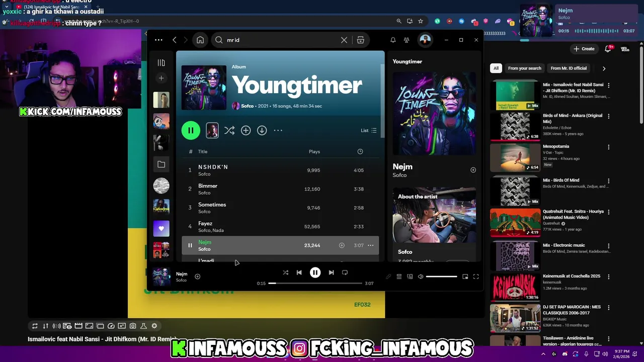This screenshot has height=362, width=644.
Task: Toggle loop icon in YouTube enhancer toolbar
Action: click(x=35, y=326)
